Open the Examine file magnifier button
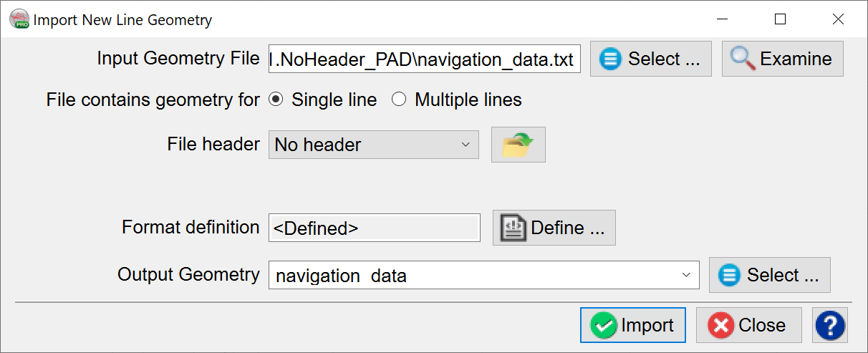868x353 pixels. coord(782,59)
